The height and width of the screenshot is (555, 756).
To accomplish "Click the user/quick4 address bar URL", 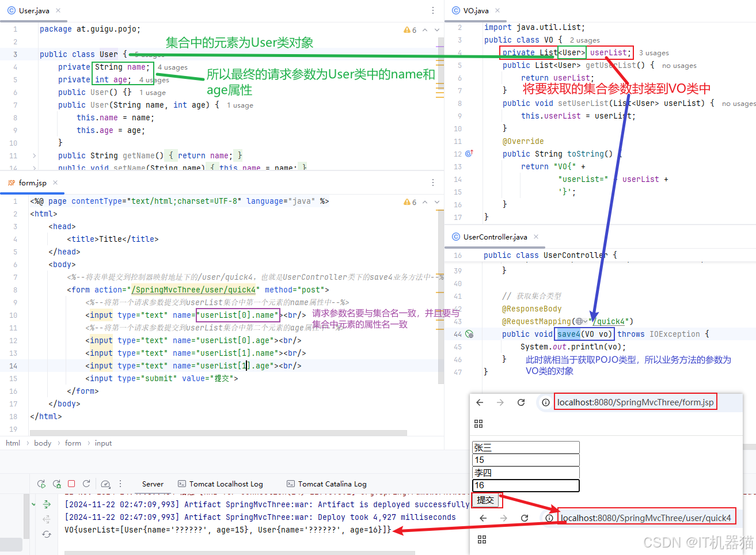I will click(x=646, y=518).
